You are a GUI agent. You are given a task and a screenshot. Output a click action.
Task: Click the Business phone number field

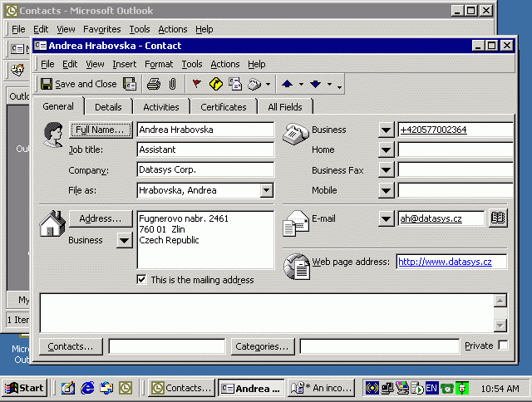[x=455, y=130]
